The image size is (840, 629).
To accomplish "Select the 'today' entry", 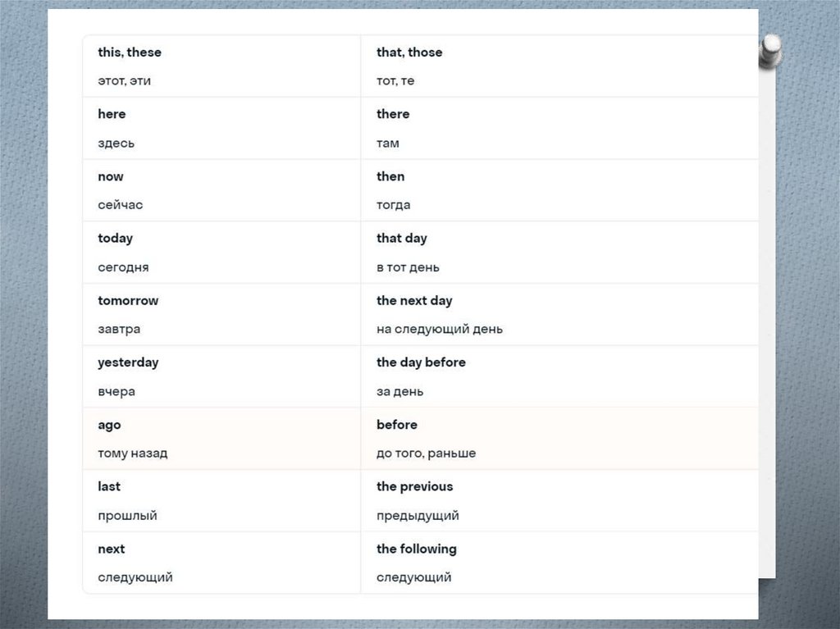I will click(115, 239).
